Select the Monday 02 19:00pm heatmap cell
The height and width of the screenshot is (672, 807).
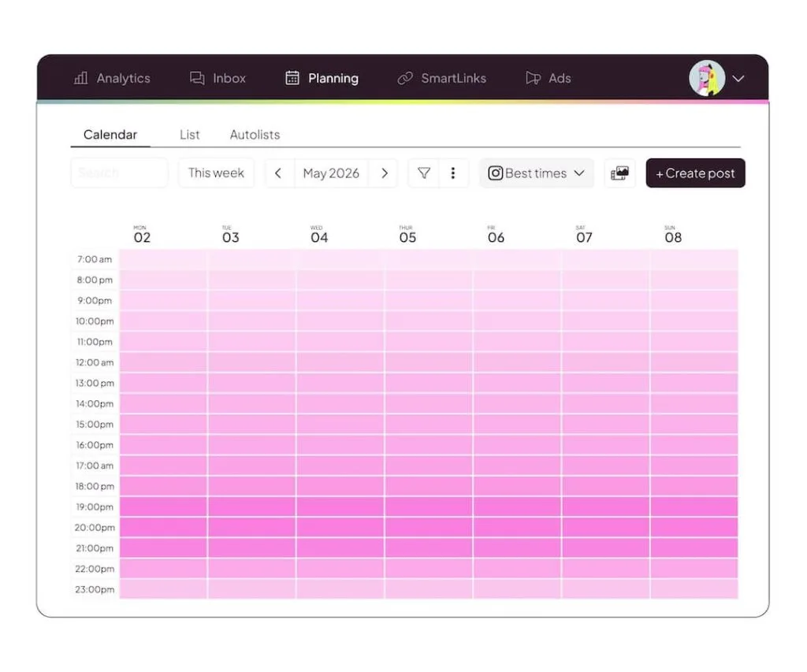(x=163, y=507)
